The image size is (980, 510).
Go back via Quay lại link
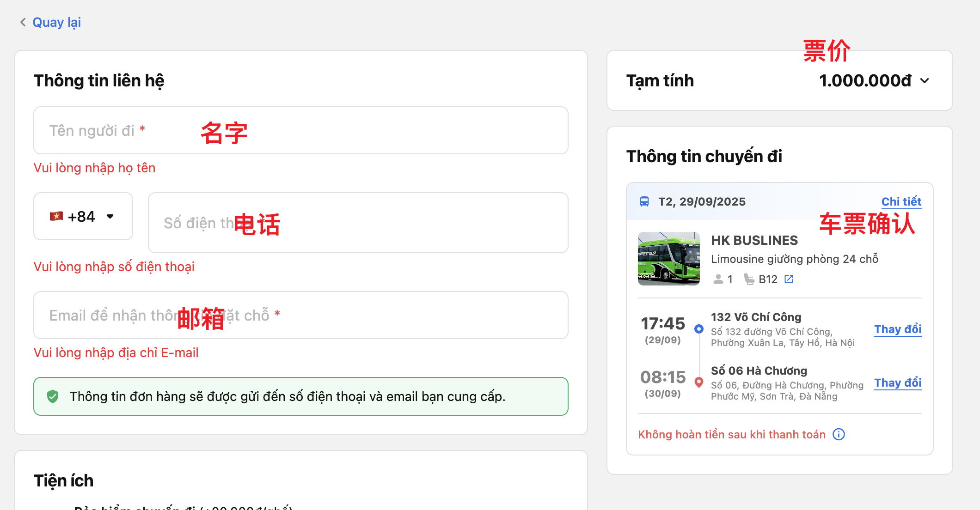pos(56,22)
